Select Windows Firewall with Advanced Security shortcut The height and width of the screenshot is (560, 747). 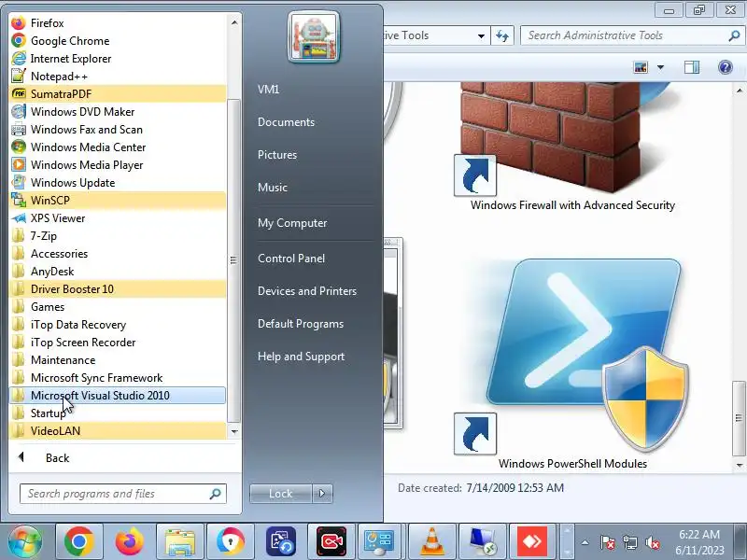(x=572, y=147)
